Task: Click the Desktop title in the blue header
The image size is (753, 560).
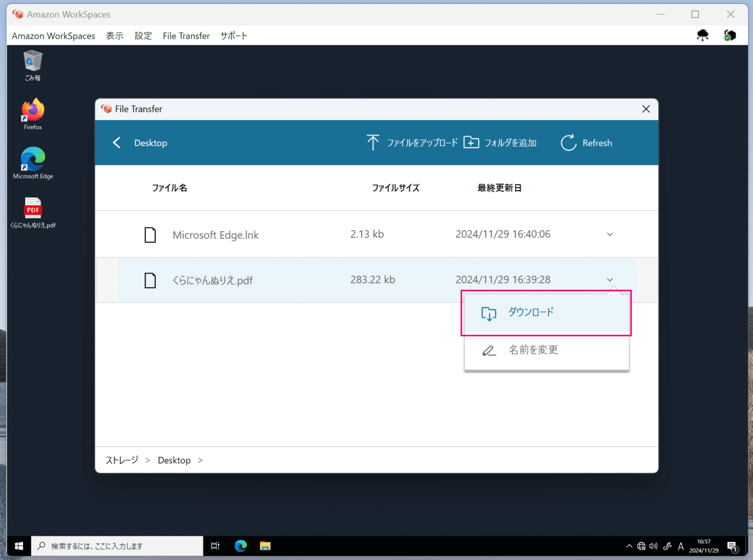Action: [151, 143]
